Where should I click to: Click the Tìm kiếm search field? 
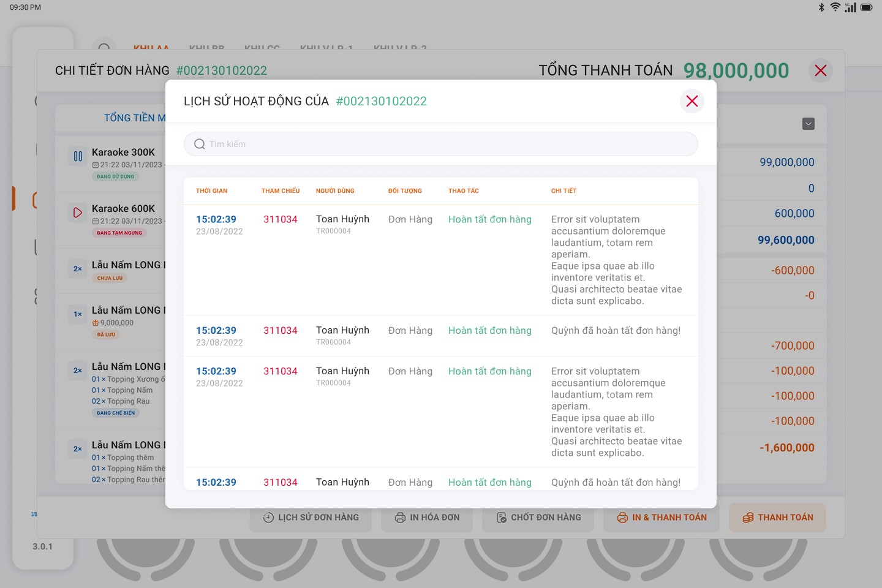click(x=441, y=144)
